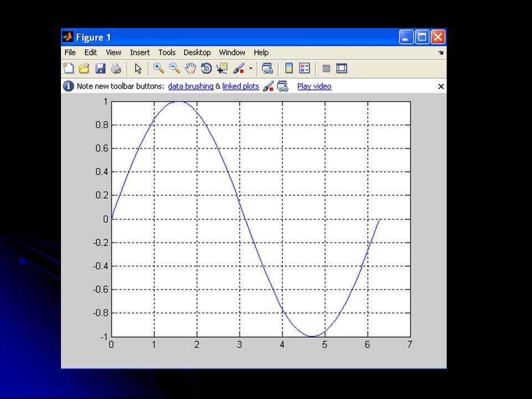Save the figure using the floppy disk icon
532x399 pixels.
100,69
